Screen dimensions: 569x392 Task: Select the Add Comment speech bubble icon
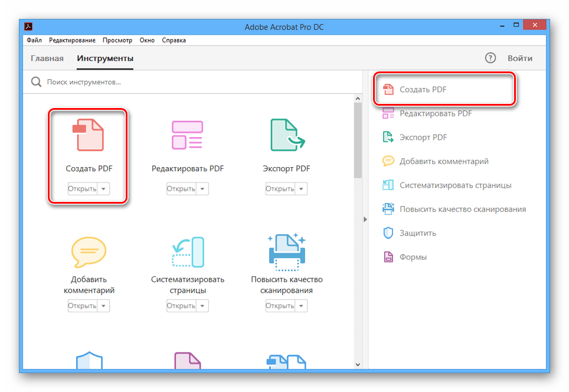[x=89, y=253]
